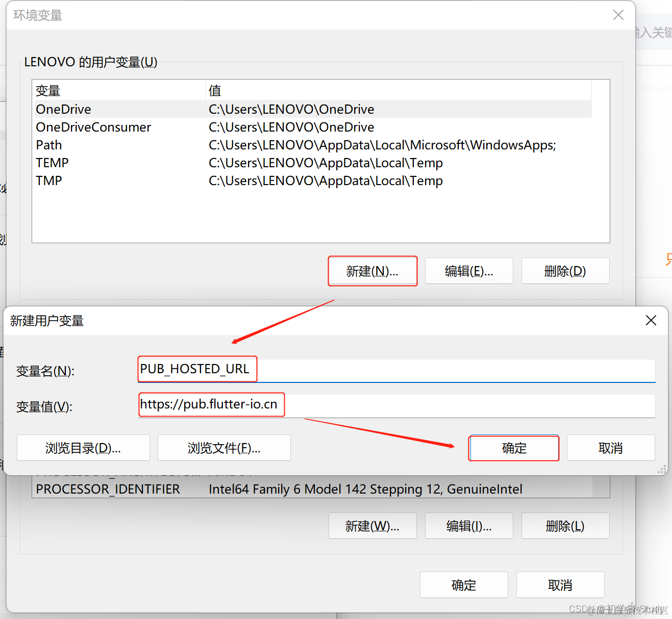Select the TEMP user variable row
The width and height of the screenshot is (672, 619).
pos(312,163)
